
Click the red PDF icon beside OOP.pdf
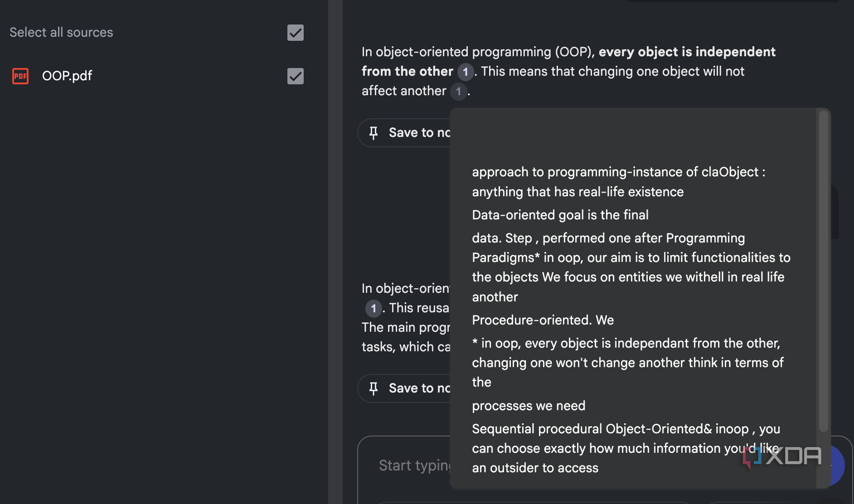pos(20,76)
